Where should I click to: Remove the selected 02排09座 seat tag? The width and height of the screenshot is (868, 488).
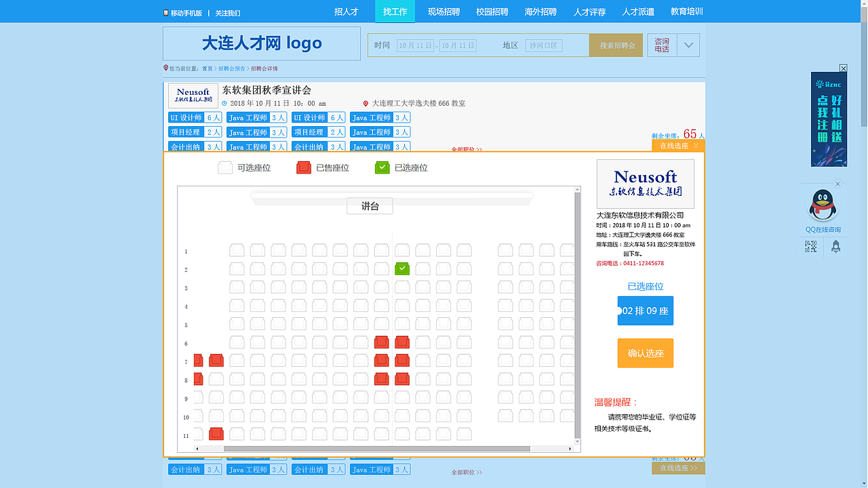[646, 310]
